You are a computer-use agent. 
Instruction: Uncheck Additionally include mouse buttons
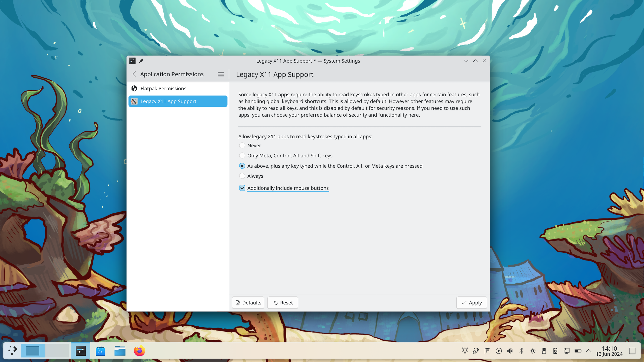242,188
